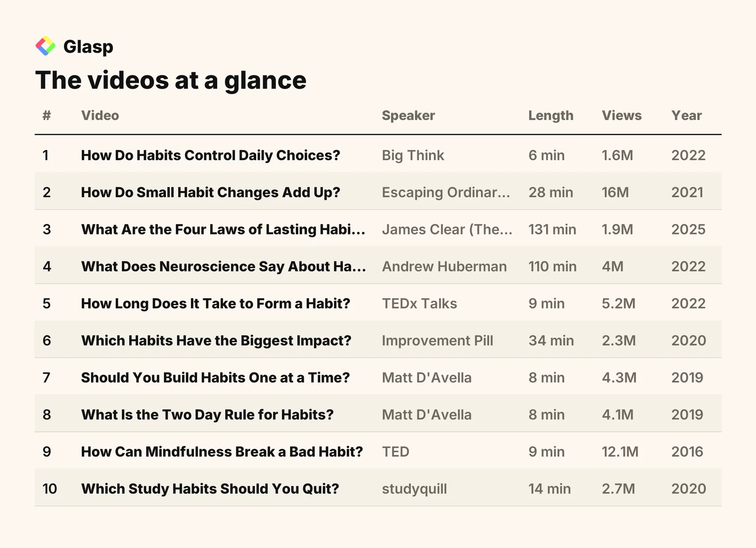The height and width of the screenshot is (548, 756).
Task: Select the Views column header
Action: (x=622, y=115)
